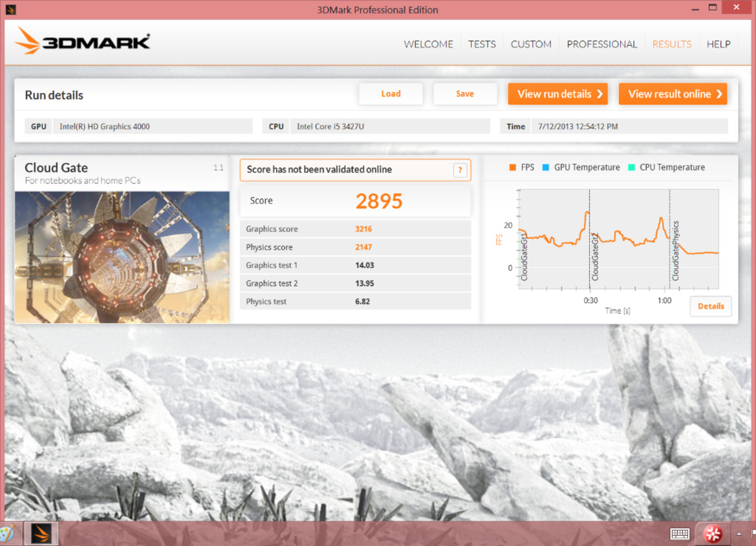Screen dimensions: 756x546
Task: Open the CUSTOM tab
Action: [x=531, y=45]
